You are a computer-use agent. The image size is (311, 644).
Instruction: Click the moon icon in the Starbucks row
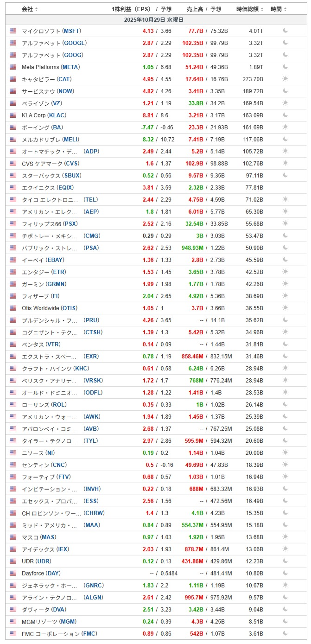pos(285,176)
